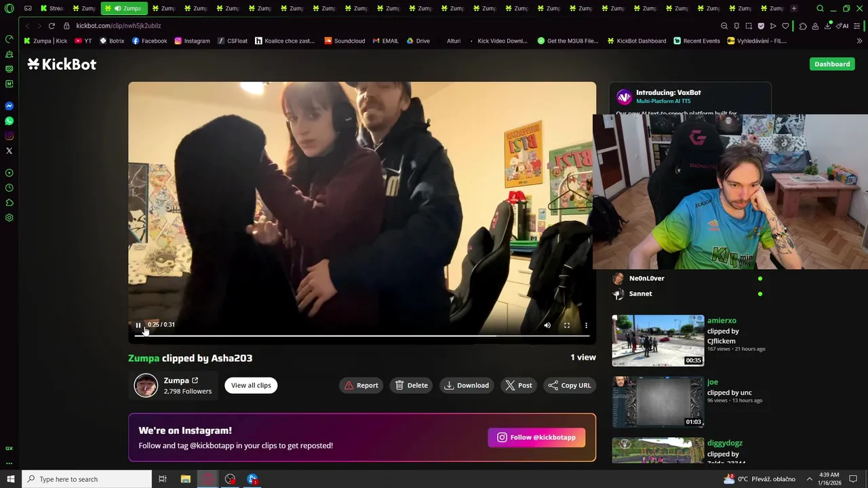
Task: Open the diggydogz channel name link
Action: [x=725, y=443]
